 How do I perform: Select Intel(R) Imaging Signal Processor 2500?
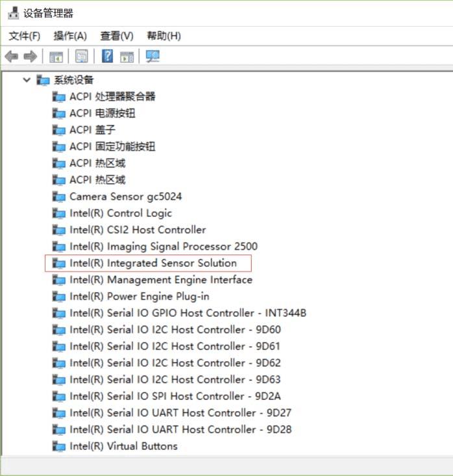pyautogui.click(x=164, y=247)
